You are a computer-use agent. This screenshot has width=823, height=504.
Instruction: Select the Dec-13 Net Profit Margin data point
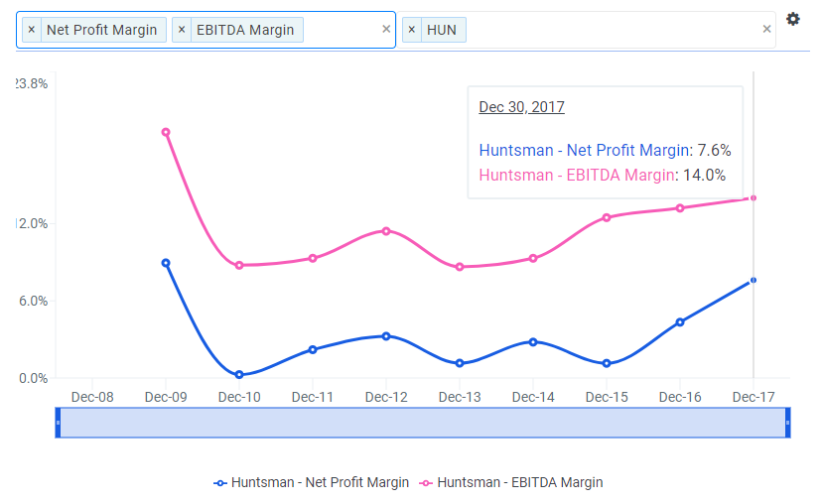[x=460, y=363]
